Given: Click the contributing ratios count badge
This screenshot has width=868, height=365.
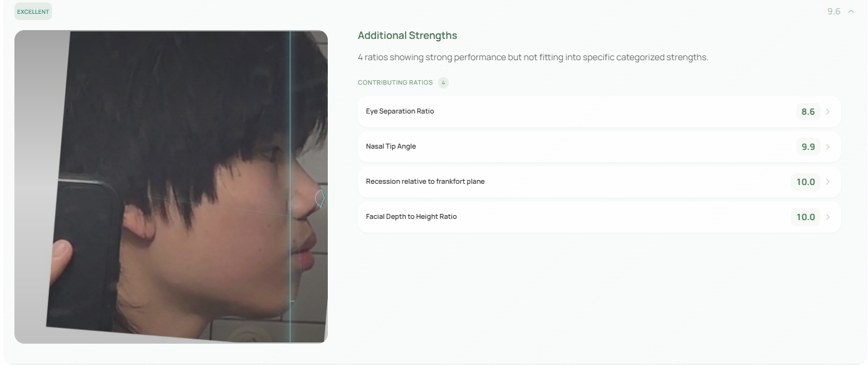Looking at the screenshot, I should pyautogui.click(x=443, y=83).
